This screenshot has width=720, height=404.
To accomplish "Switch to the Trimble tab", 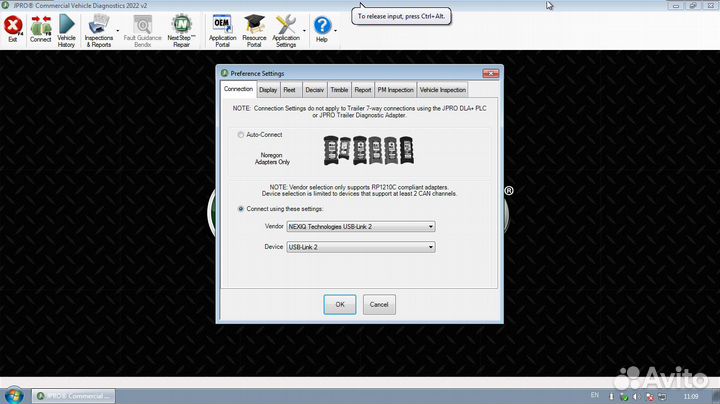I will [x=339, y=90].
